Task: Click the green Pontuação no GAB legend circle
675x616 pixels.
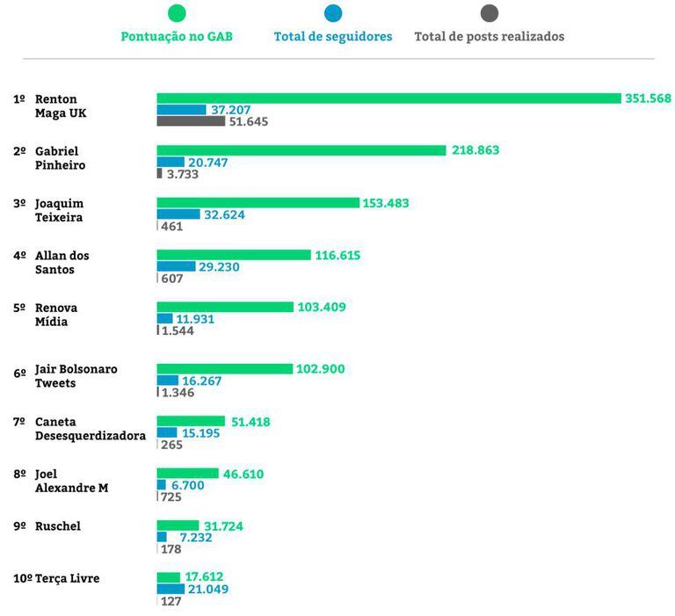Action: (x=177, y=13)
